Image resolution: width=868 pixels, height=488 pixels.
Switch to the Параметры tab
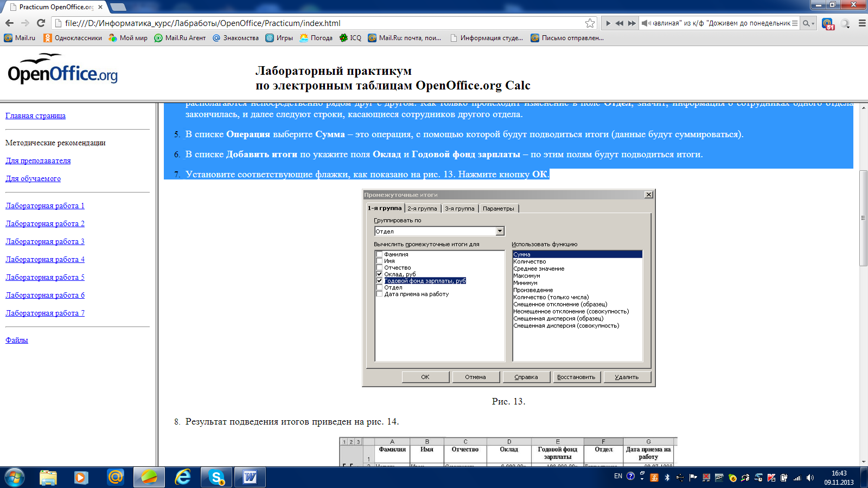pos(499,208)
